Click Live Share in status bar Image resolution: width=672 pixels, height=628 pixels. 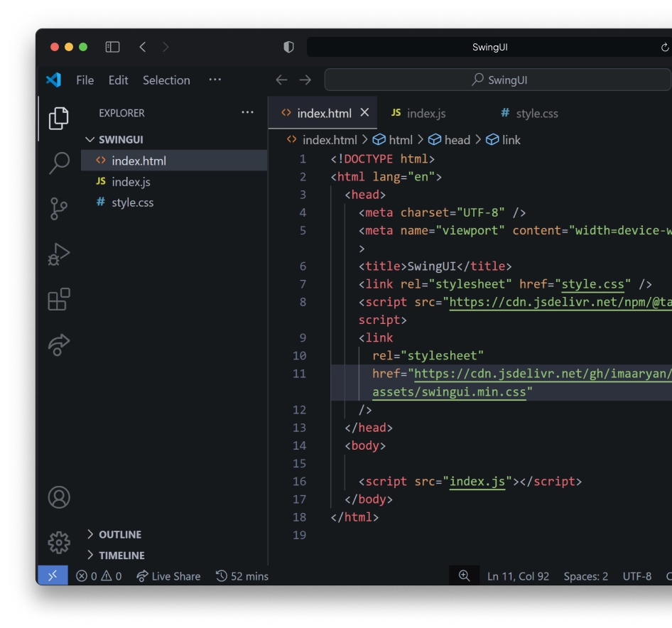[x=168, y=576]
